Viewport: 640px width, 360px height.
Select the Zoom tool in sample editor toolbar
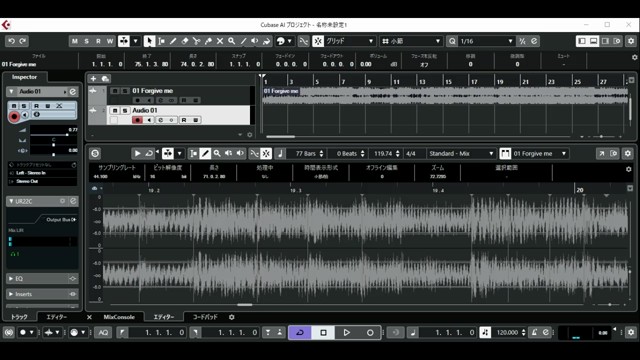[x=217, y=153]
